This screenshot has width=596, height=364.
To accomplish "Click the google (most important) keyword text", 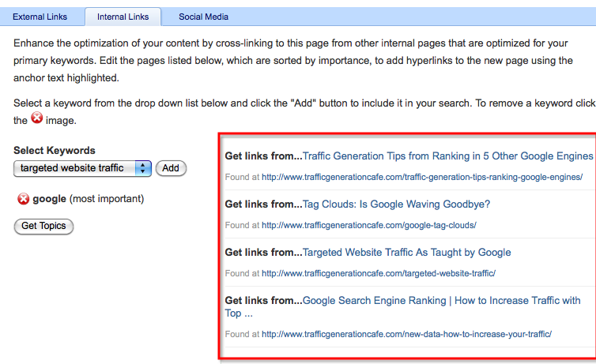I will coord(89,198).
